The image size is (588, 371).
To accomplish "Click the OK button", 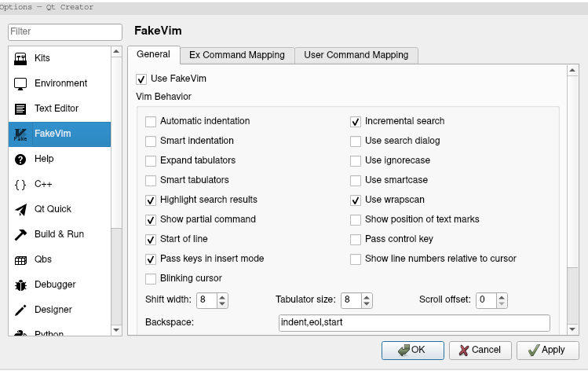I will click(x=412, y=351).
